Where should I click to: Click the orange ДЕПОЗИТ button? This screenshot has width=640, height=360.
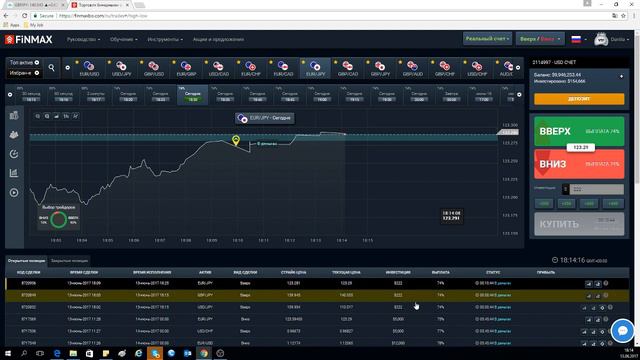click(x=579, y=99)
